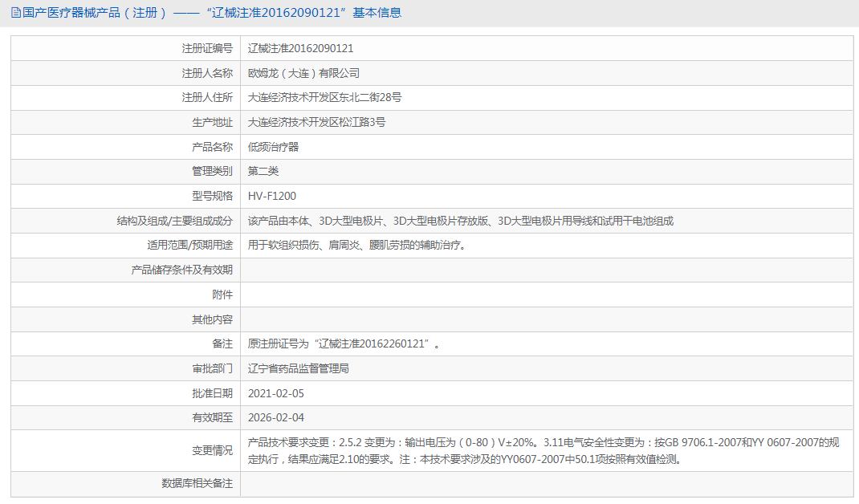Click label 变更情况

(x=212, y=451)
